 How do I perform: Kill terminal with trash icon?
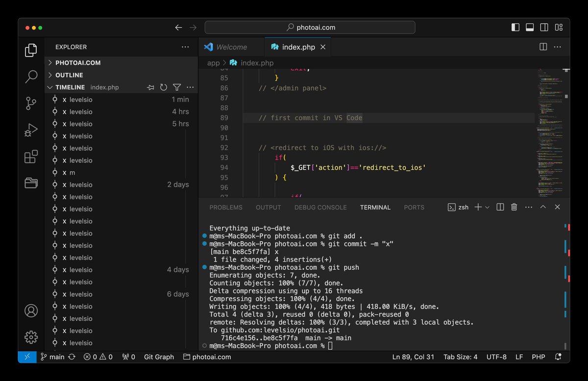click(514, 207)
